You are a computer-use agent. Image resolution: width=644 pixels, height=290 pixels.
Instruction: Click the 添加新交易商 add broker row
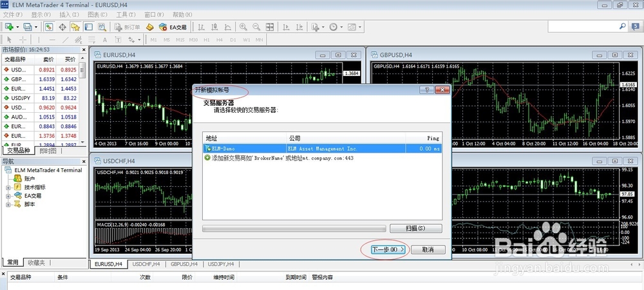(323, 158)
